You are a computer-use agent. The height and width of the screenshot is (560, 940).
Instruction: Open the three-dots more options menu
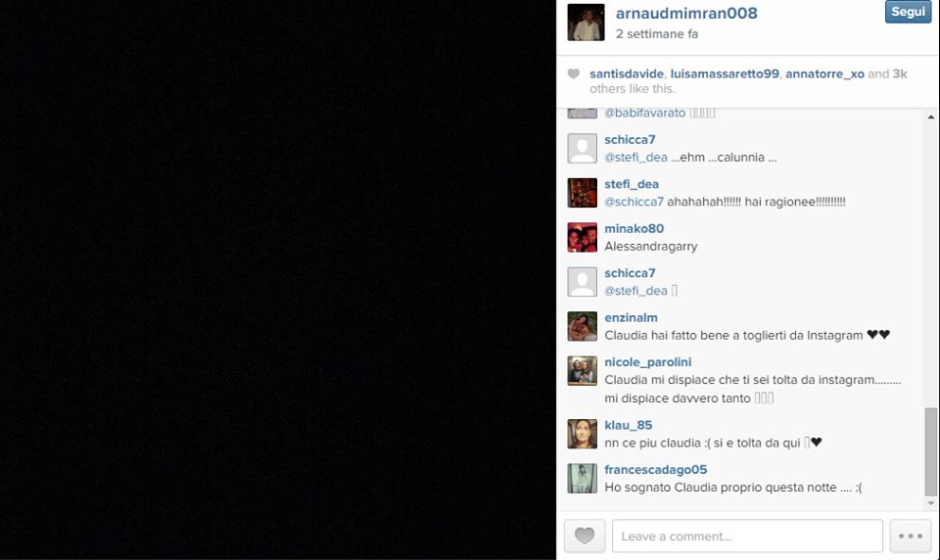coord(910,536)
